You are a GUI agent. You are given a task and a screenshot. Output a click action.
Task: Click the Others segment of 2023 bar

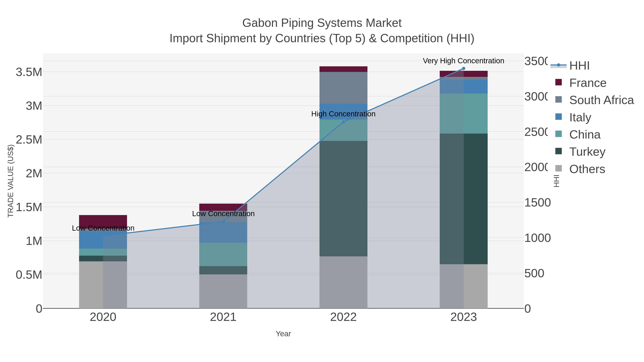click(464, 286)
